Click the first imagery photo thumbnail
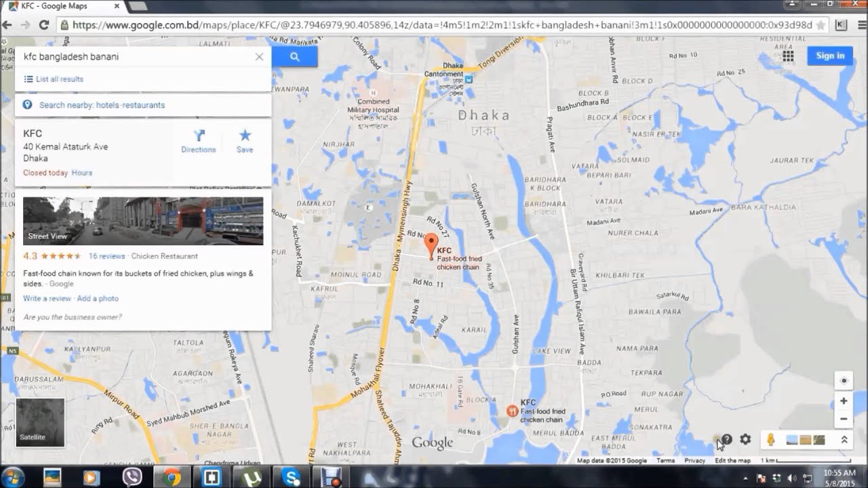The image size is (868, 488). pos(791,440)
